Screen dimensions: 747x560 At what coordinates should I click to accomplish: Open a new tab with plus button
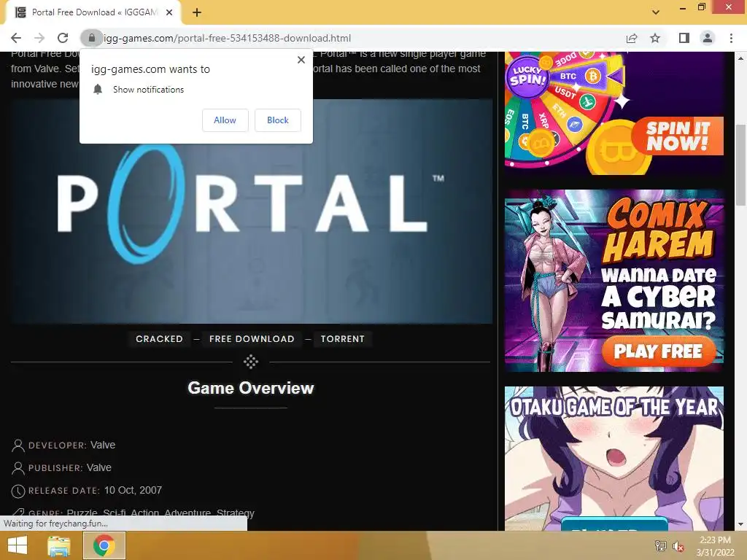[197, 12]
